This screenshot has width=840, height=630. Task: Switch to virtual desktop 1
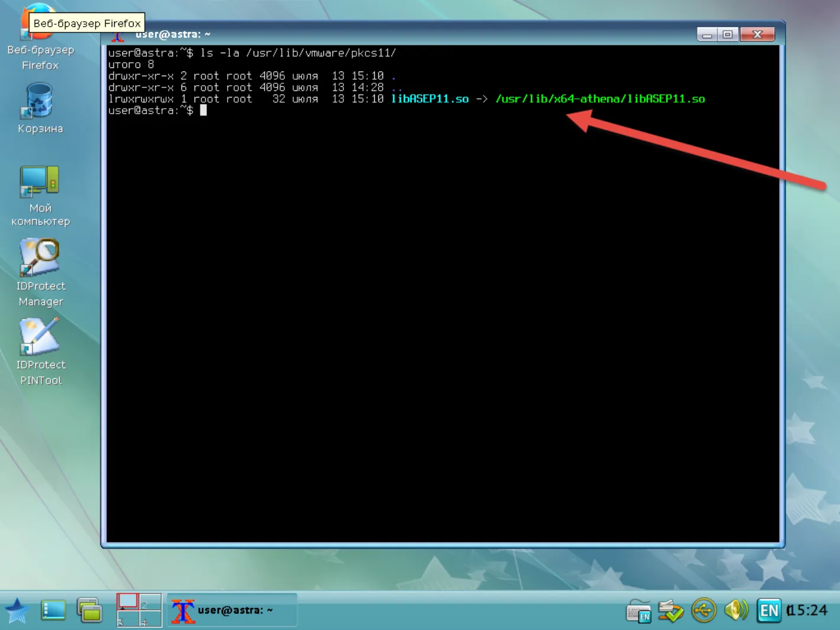(x=128, y=602)
